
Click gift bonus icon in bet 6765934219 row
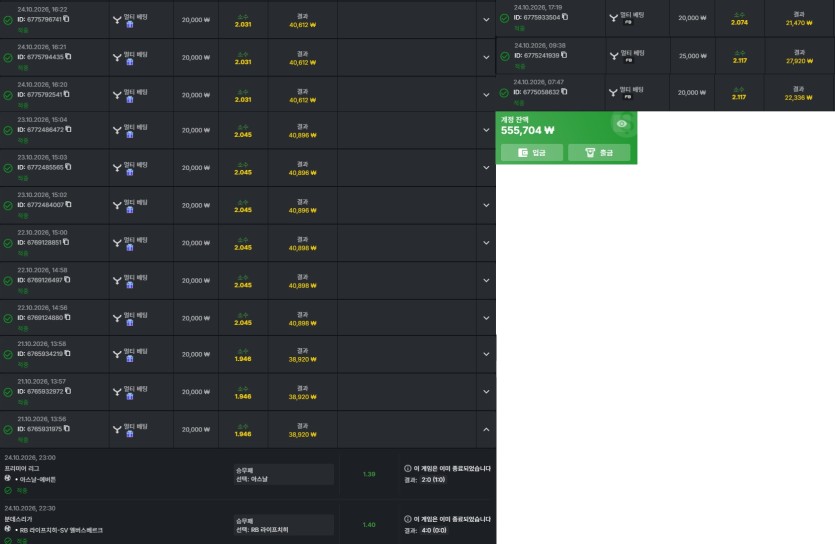click(130, 359)
